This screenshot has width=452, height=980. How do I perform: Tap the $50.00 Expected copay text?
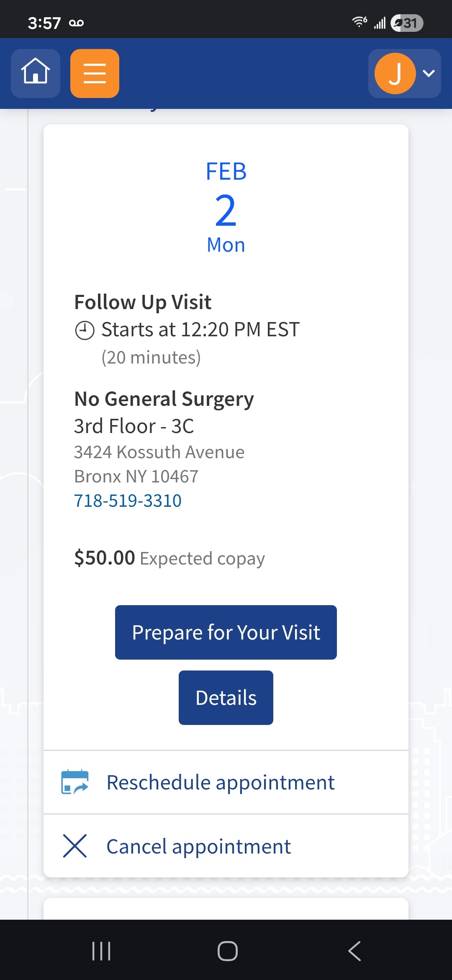click(169, 558)
